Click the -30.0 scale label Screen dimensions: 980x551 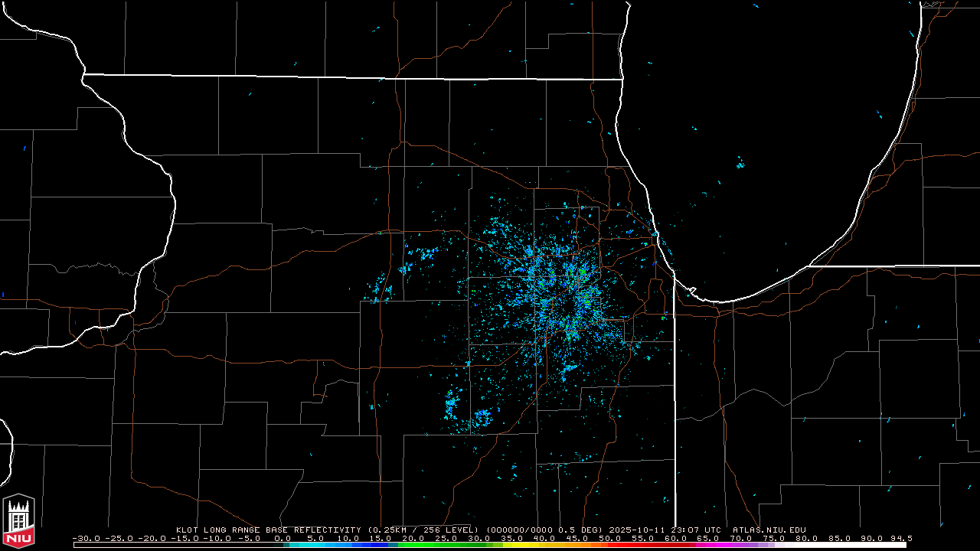[86, 538]
